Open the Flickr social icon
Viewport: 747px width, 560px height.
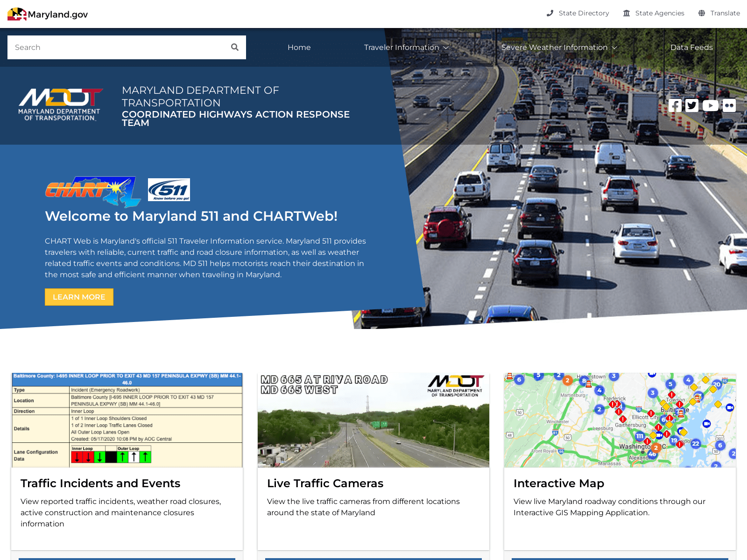point(729,105)
